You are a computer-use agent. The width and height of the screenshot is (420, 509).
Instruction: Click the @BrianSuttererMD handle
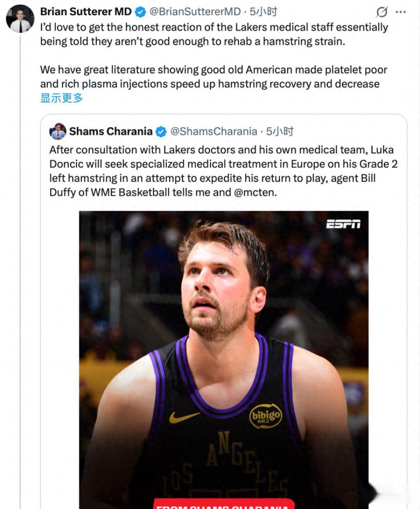[x=195, y=12]
